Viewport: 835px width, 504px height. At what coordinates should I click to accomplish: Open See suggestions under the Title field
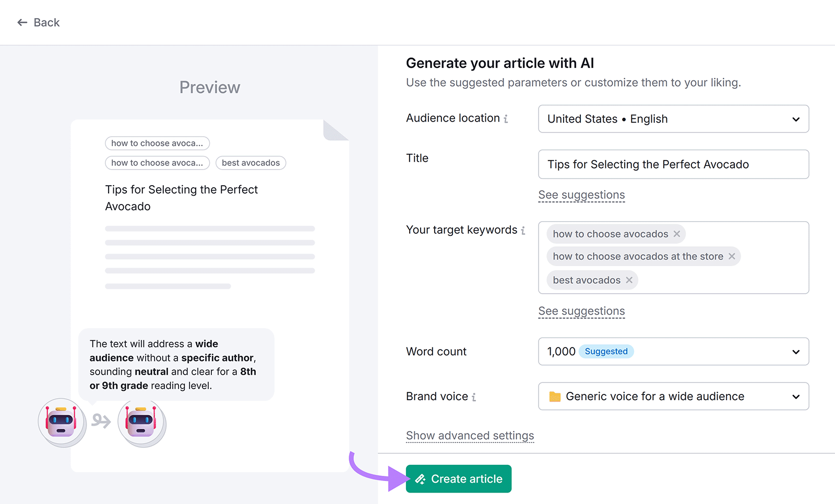pos(581,195)
